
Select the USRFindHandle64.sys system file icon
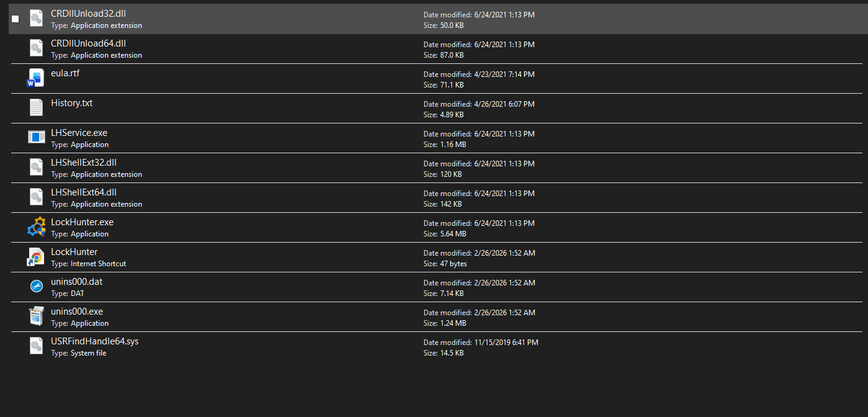(37, 346)
